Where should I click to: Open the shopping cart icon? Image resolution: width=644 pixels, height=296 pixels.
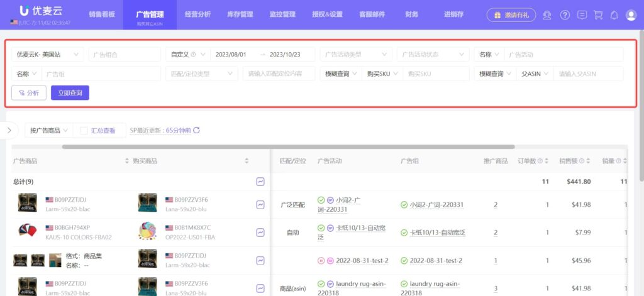point(599,15)
